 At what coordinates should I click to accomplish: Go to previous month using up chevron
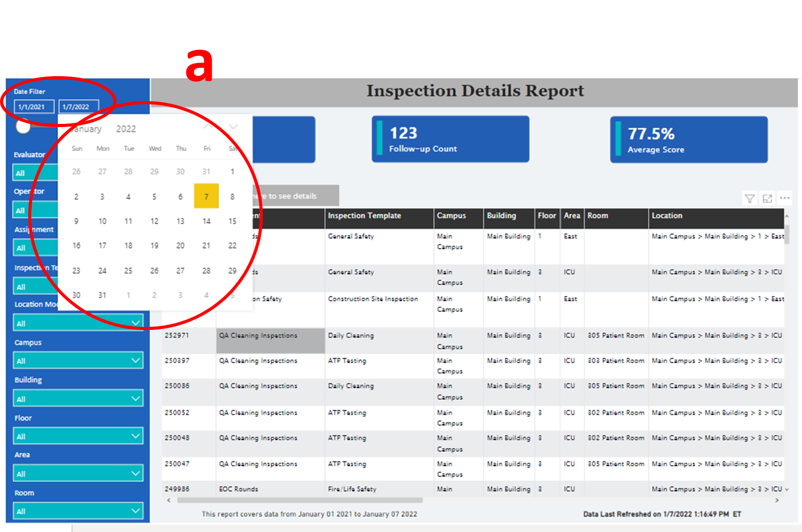(207, 126)
